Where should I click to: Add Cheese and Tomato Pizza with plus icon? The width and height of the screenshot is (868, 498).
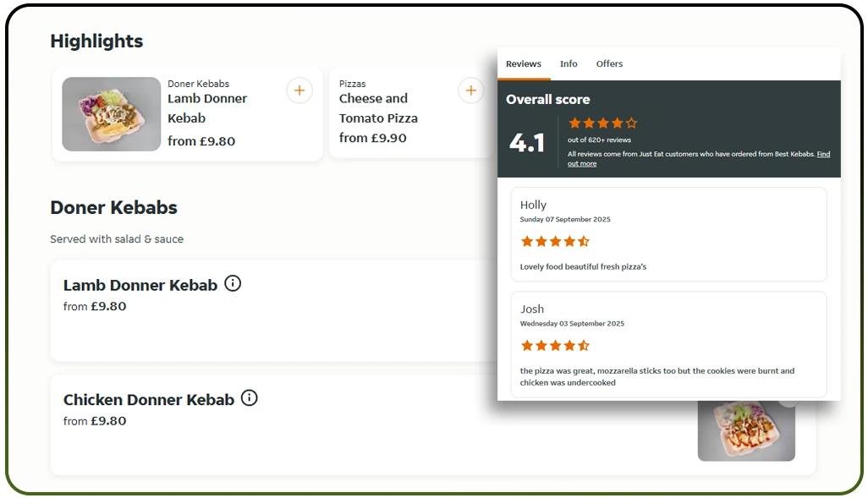tap(470, 90)
